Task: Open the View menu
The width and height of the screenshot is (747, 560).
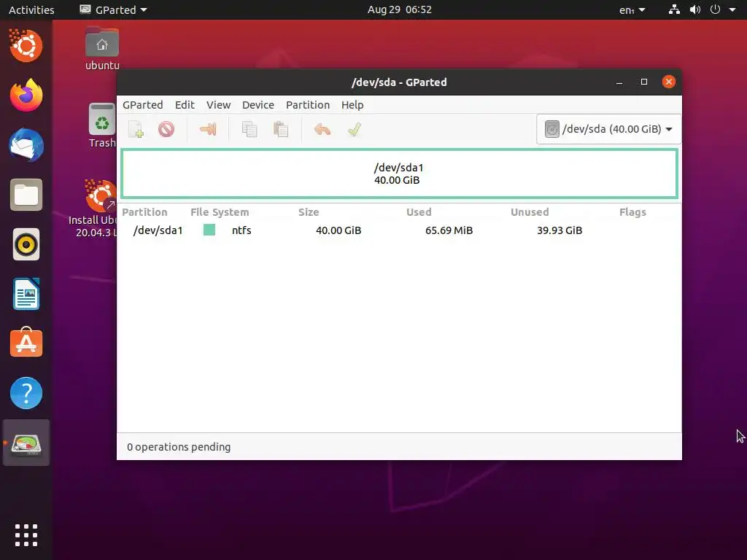Action: (218, 105)
